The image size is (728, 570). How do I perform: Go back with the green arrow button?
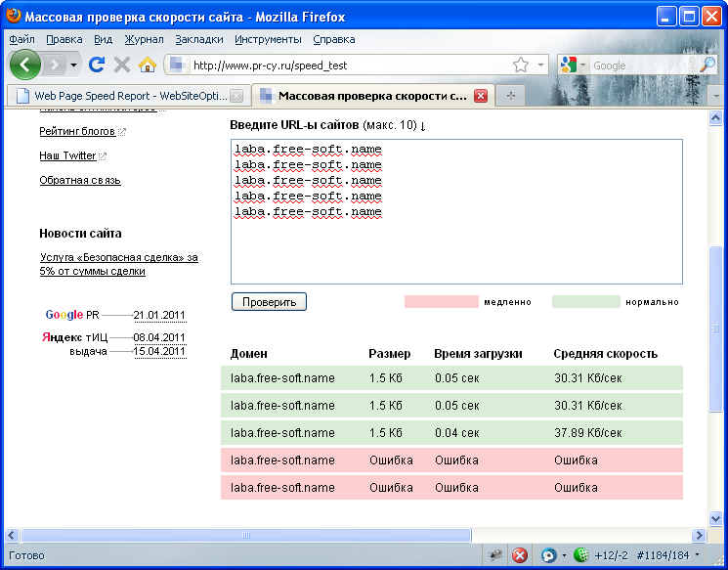25,65
